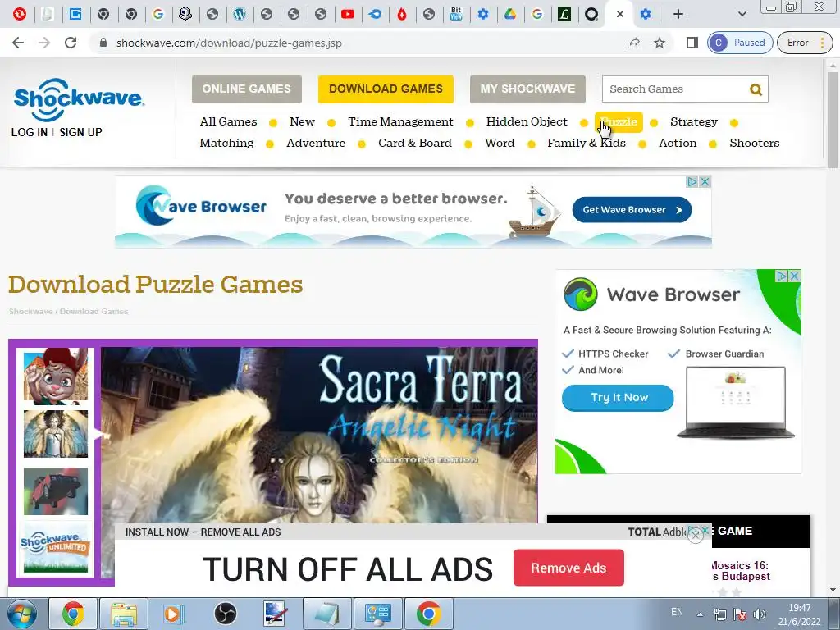Select the Adventure category
840x630 pixels.
click(x=316, y=143)
